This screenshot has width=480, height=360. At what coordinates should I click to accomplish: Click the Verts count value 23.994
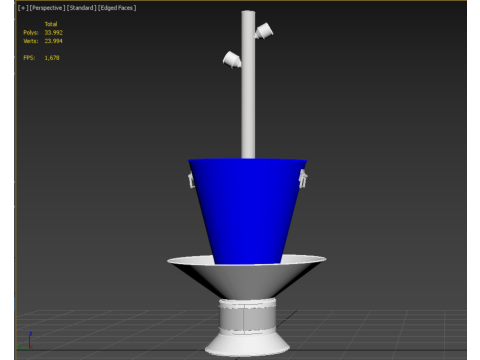coord(53,41)
